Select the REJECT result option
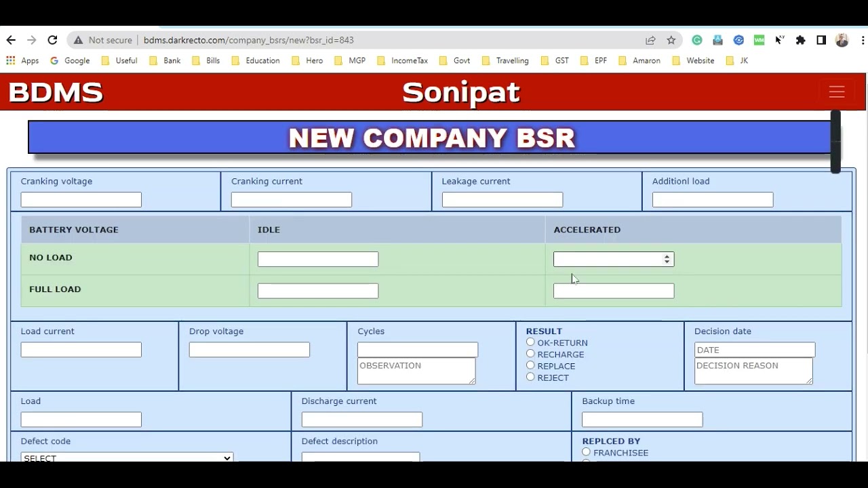This screenshot has width=868, height=488. click(530, 377)
